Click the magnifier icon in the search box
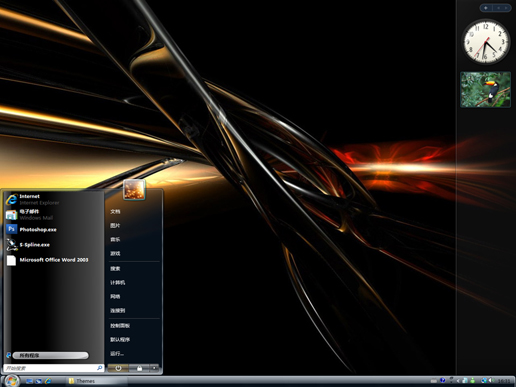 99,368
